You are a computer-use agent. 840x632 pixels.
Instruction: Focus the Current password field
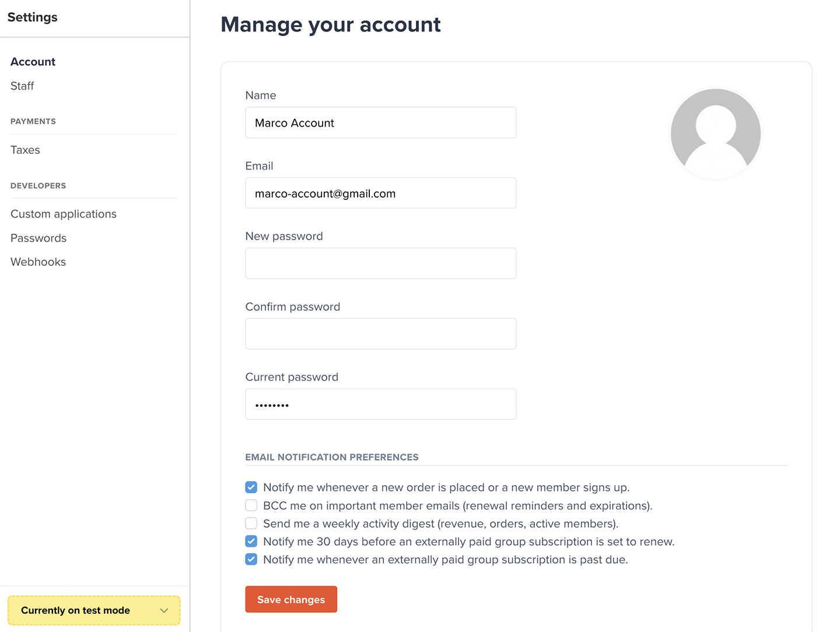tap(381, 404)
